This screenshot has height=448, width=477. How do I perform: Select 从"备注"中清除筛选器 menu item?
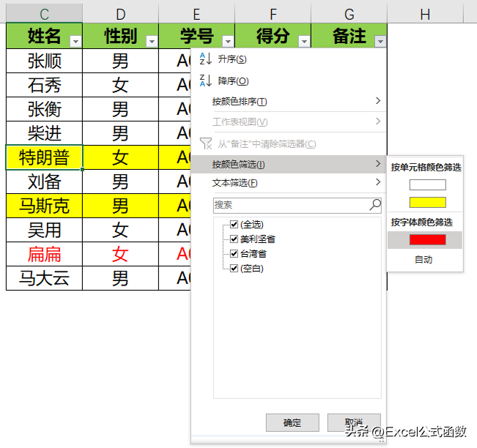point(289,143)
